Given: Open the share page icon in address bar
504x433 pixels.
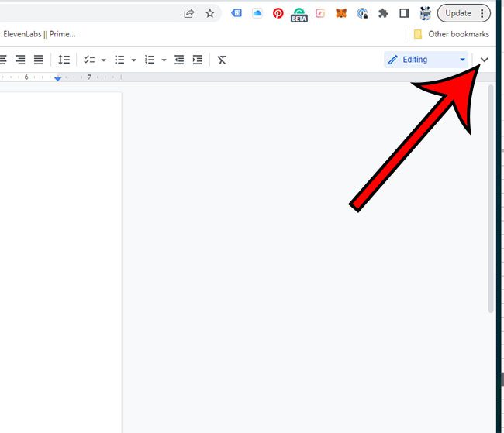Looking at the screenshot, I should pos(189,13).
